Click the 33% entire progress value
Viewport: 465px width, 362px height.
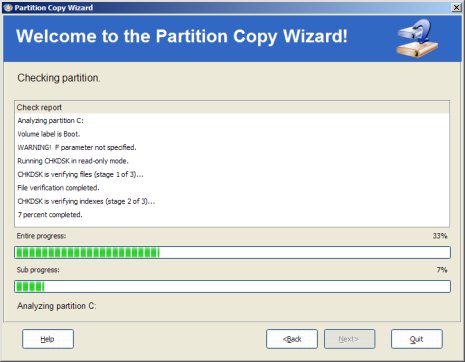[x=440, y=236]
